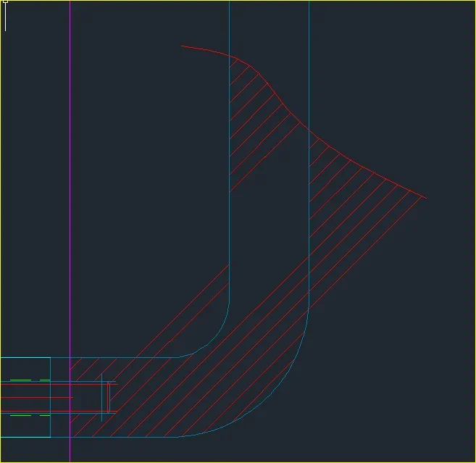Viewport: 476px width, 463px height.
Task: Pick the lowest long red horizontal line
Action: (59, 411)
